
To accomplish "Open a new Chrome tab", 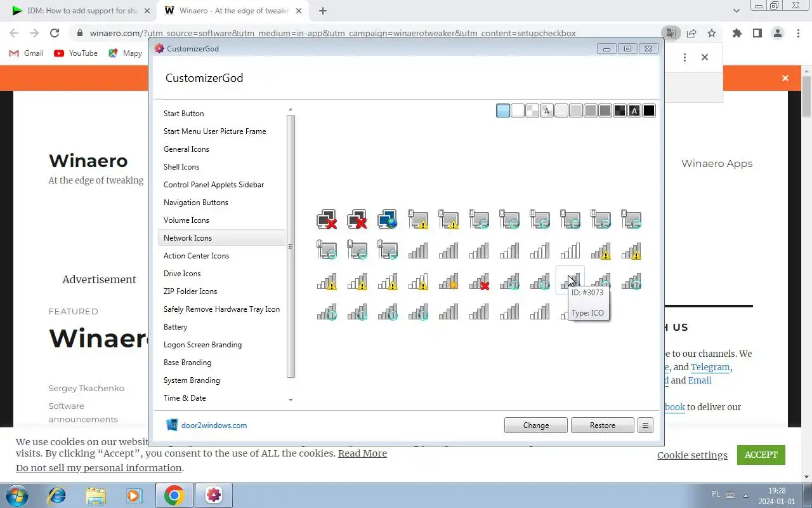I will [x=323, y=11].
